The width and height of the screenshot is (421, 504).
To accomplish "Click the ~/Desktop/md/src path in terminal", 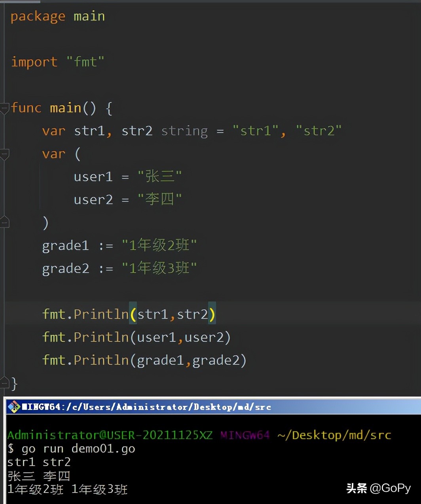I will coord(334,435).
